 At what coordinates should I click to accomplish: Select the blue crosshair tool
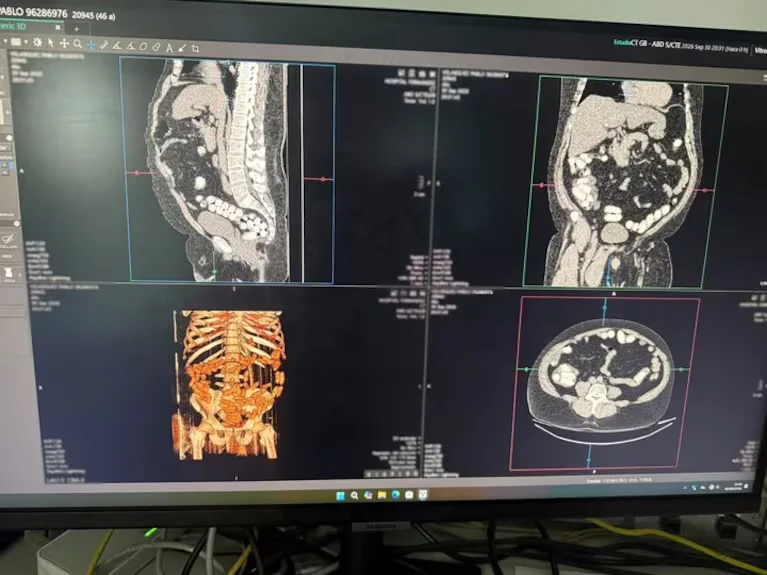[x=91, y=45]
